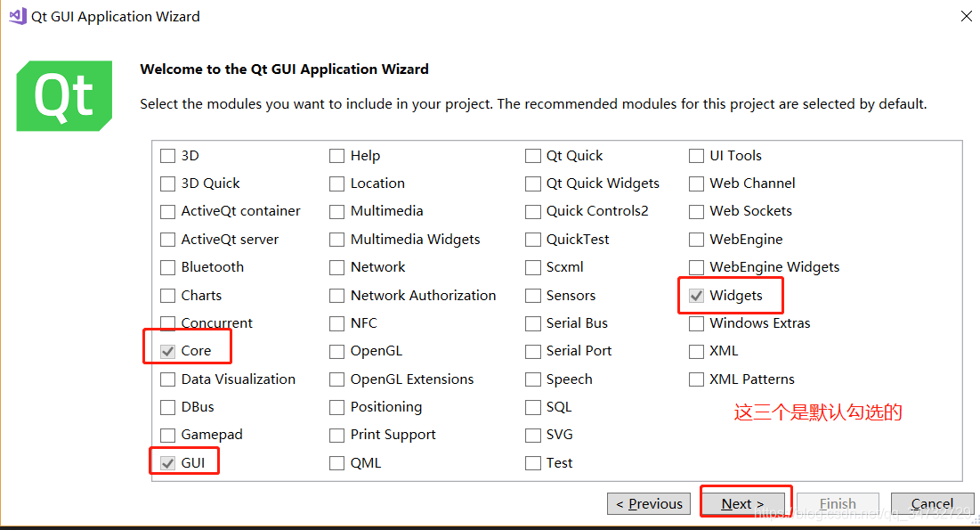980x530 pixels.
Task: Tick the Serial Bus checkbox
Action: (x=533, y=322)
